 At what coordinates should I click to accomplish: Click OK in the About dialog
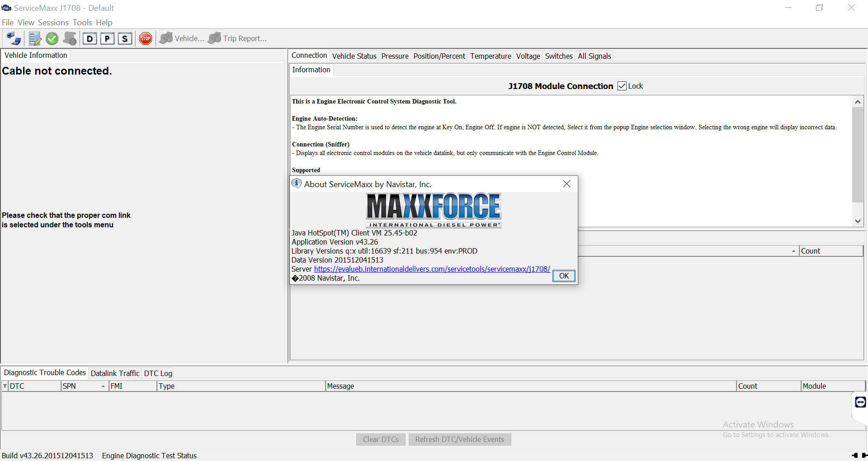coord(564,276)
